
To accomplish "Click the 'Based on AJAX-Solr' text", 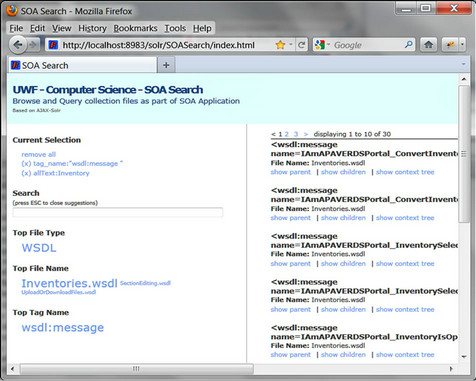I will (x=37, y=110).
